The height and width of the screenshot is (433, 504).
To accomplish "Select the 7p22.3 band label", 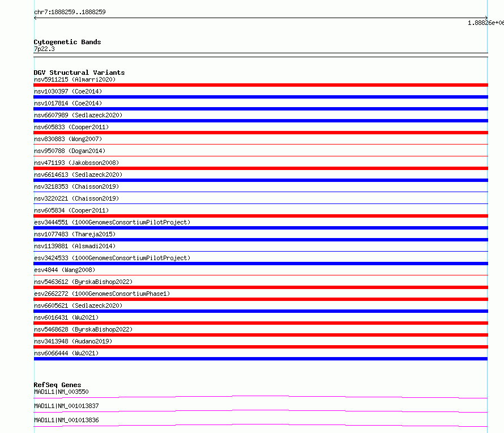I will (44, 49).
